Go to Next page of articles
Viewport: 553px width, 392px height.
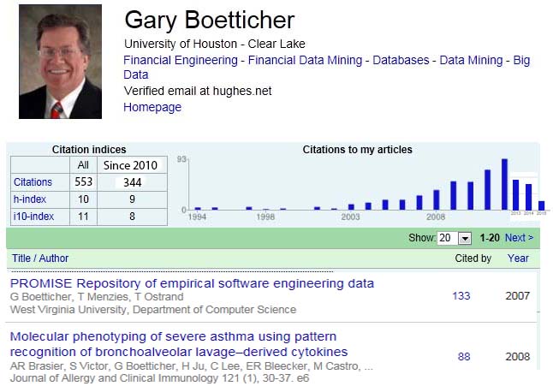[519, 238]
